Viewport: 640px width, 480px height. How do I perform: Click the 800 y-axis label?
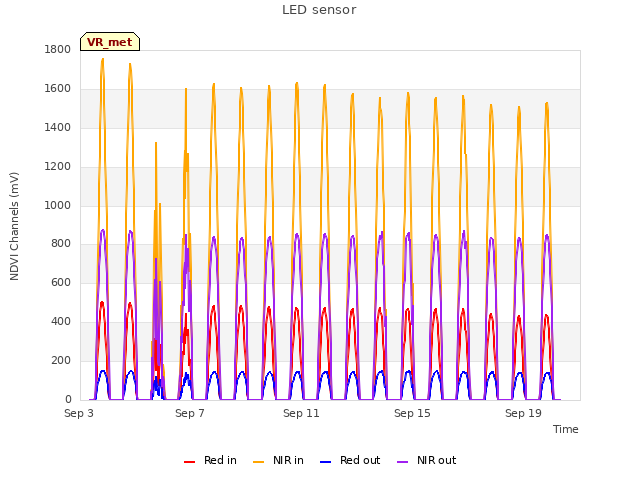tap(61, 244)
